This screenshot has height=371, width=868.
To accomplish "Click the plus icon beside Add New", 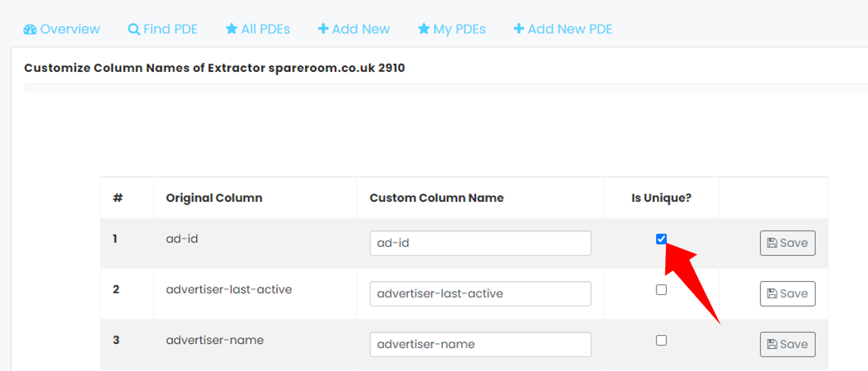I will [323, 29].
